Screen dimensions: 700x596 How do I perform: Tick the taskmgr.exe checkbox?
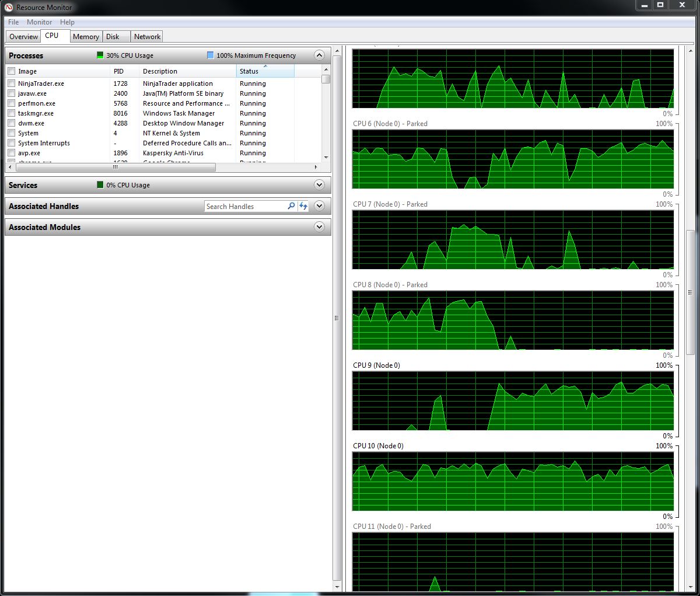coord(11,113)
